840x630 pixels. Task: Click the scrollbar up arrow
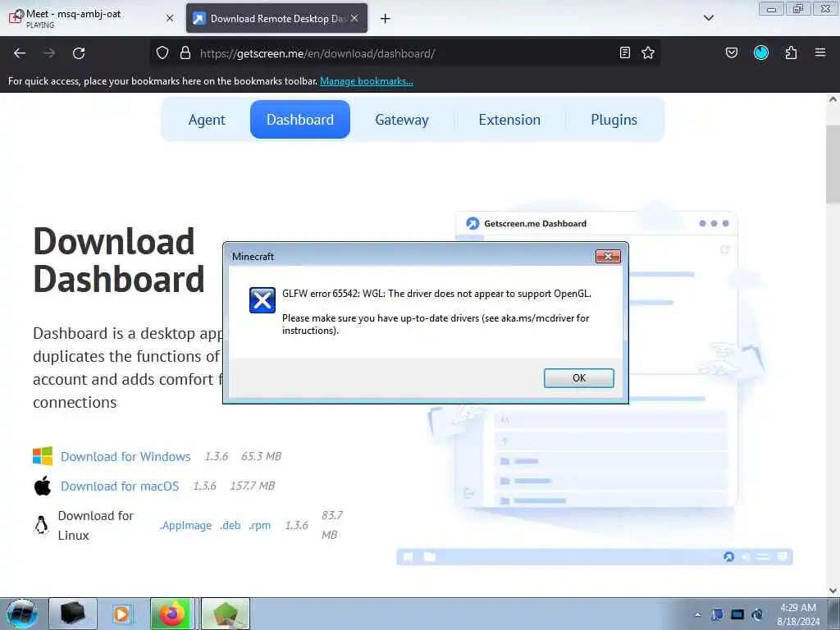833,99
